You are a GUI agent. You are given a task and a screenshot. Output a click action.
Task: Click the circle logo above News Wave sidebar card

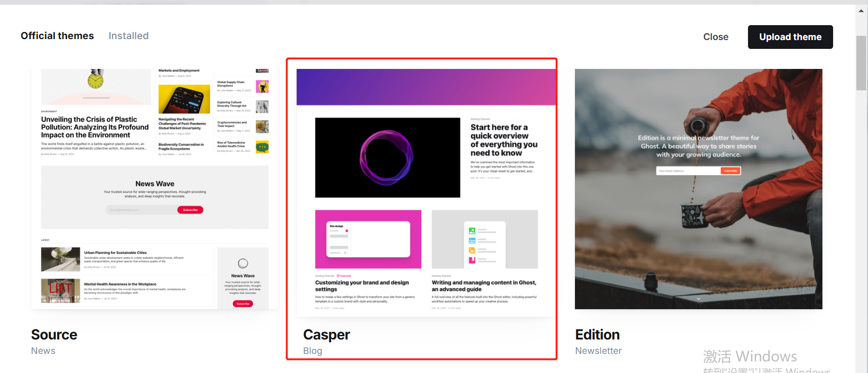(243, 263)
